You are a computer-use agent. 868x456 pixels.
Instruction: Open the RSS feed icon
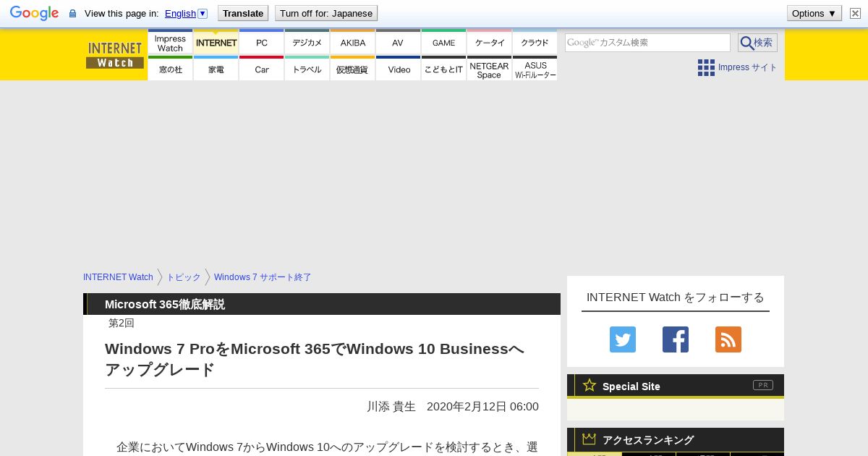click(728, 339)
